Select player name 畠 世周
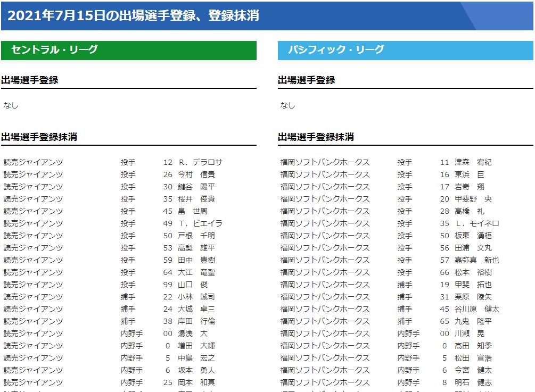The width and height of the screenshot is (535, 392). tap(193, 211)
